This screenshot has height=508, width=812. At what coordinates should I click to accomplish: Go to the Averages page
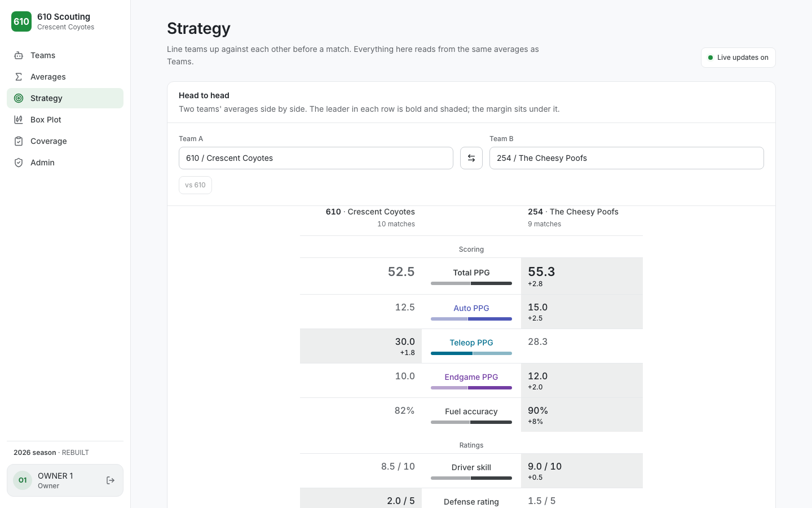click(65, 77)
